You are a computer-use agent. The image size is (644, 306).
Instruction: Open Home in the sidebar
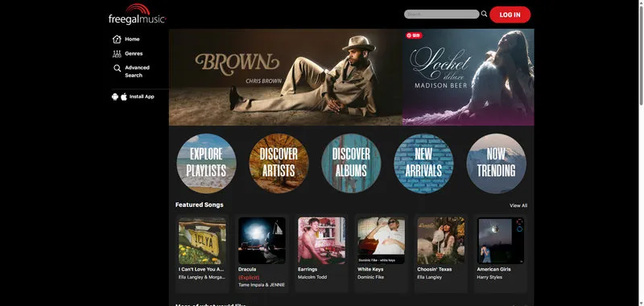pos(132,39)
